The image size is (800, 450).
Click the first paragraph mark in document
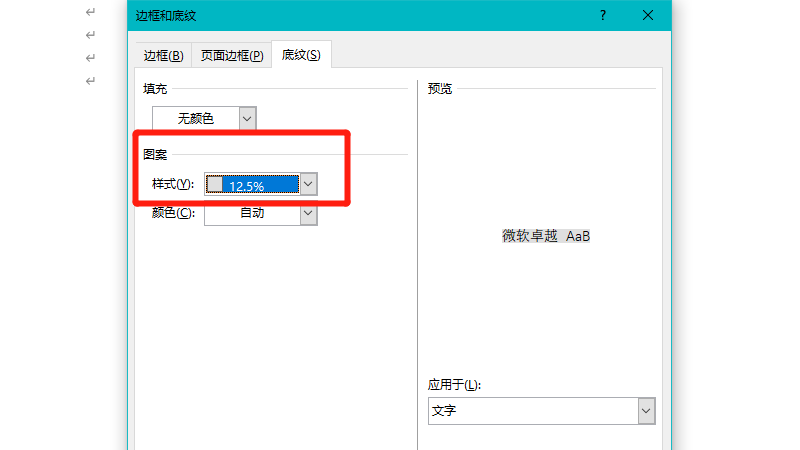[x=91, y=12]
